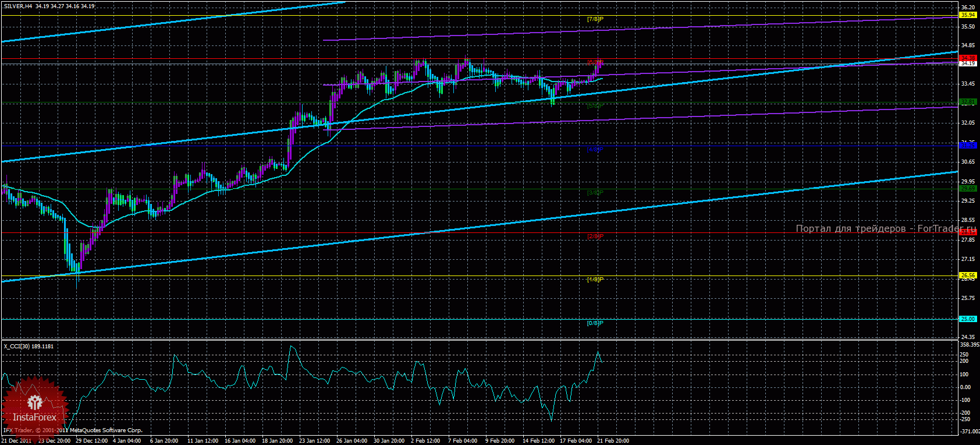
Task: Select the 30 Jan 20:00 date label
Action: tap(389, 441)
